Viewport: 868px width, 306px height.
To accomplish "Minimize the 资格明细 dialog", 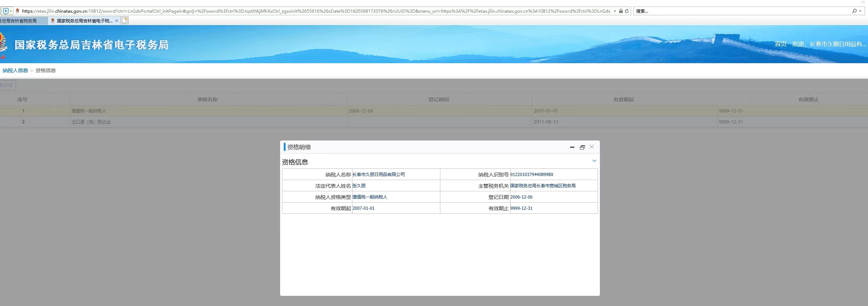I will click(572, 147).
